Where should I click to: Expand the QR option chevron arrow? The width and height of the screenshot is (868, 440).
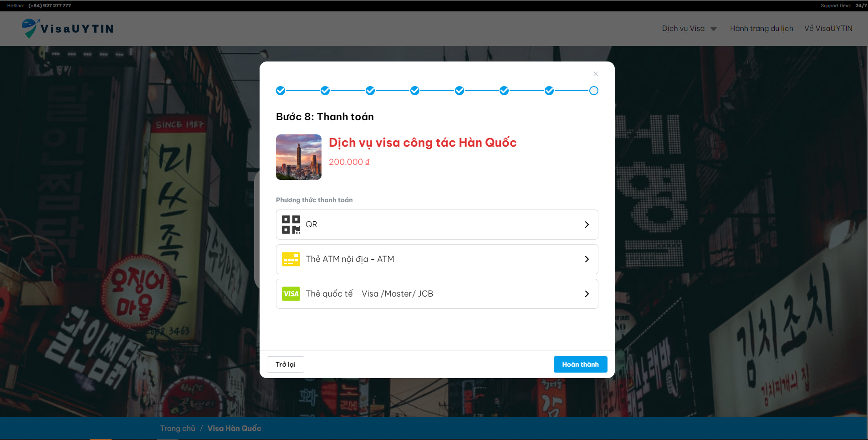coord(587,225)
